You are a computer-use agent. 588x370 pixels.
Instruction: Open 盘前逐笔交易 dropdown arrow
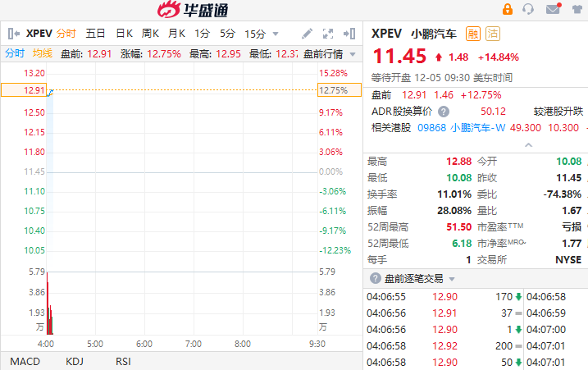coord(452,279)
